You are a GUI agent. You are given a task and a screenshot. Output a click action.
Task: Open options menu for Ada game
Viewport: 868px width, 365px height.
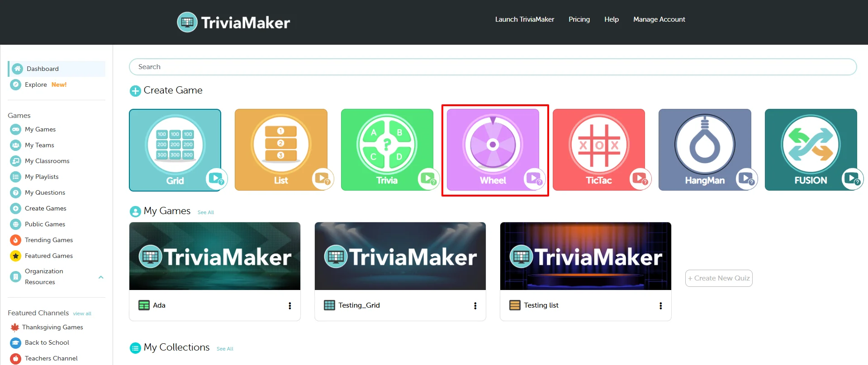pyautogui.click(x=290, y=306)
